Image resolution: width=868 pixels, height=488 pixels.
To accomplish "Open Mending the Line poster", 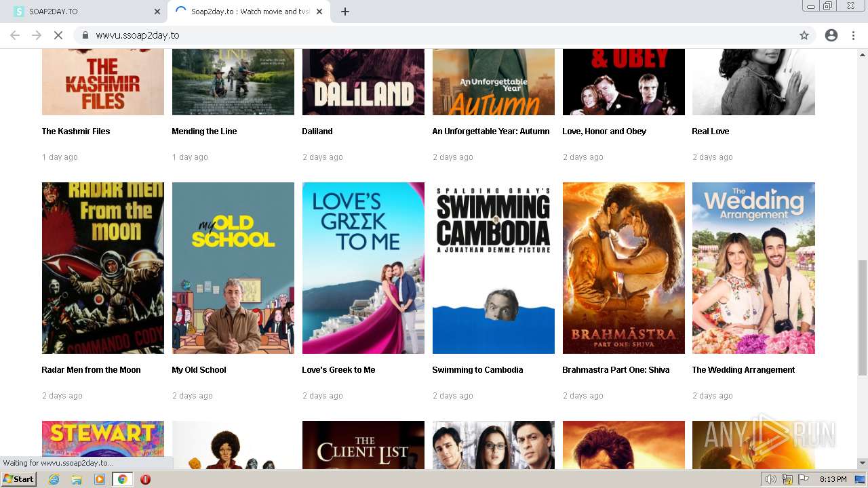I will (233, 82).
